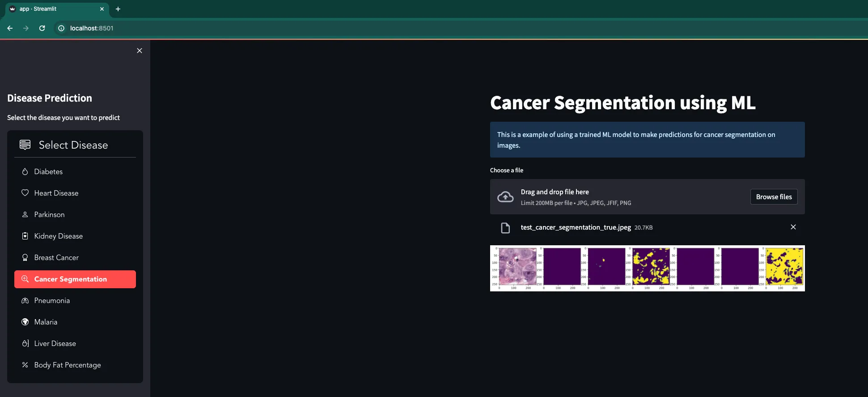Close the sidebar with the X icon

pyautogui.click(x=140, y=51)
